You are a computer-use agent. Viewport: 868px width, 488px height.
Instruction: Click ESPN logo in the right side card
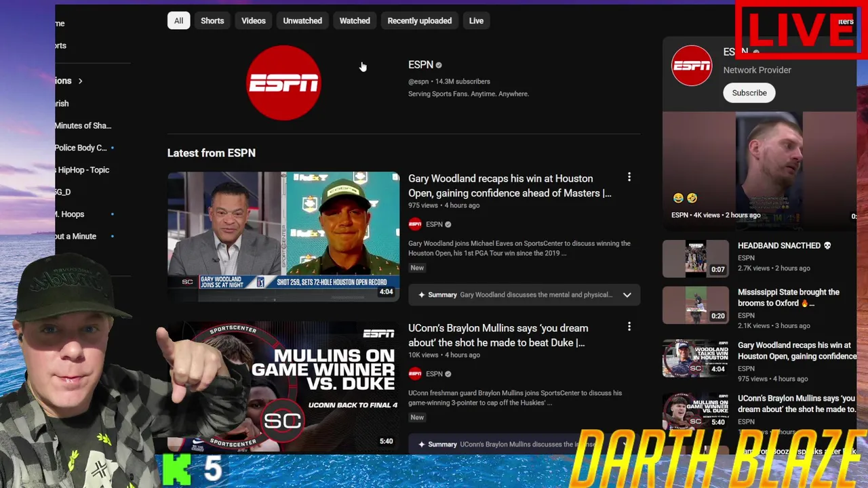coord(692,66)
